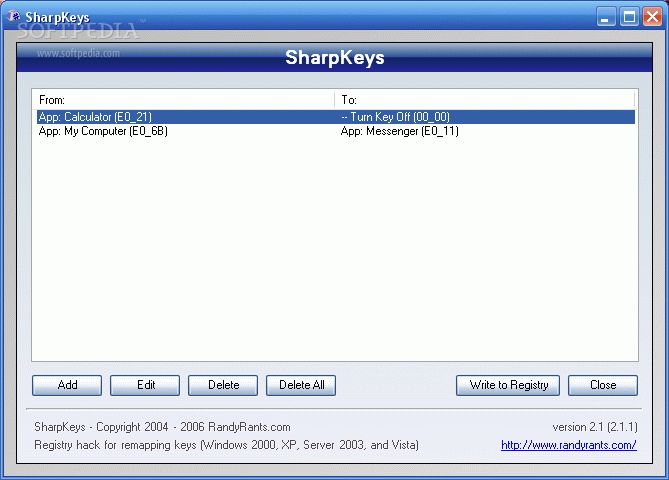Click the SharpKeys copyright 2004 - 2006 text
Screen dimensions: 669x480
[162, 427]
